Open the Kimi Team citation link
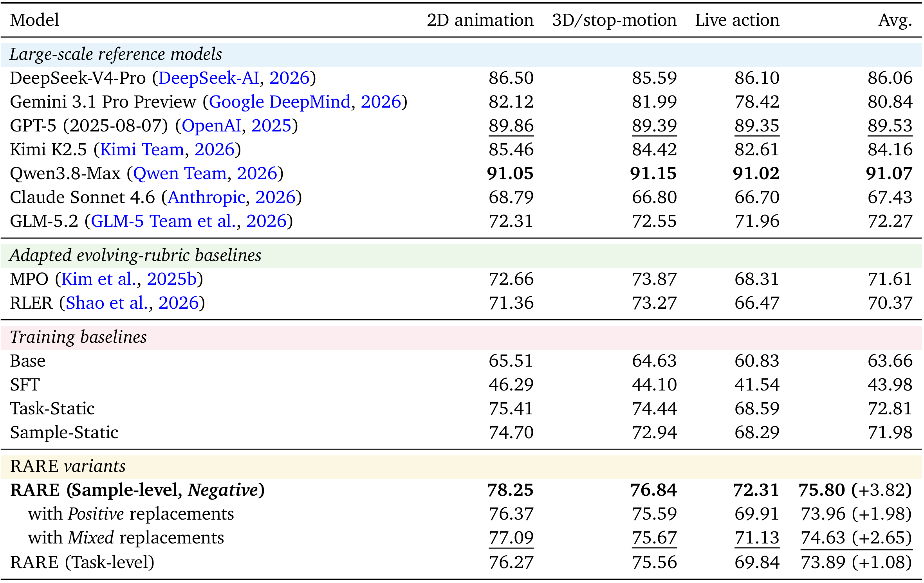 [x=142, y=150]
